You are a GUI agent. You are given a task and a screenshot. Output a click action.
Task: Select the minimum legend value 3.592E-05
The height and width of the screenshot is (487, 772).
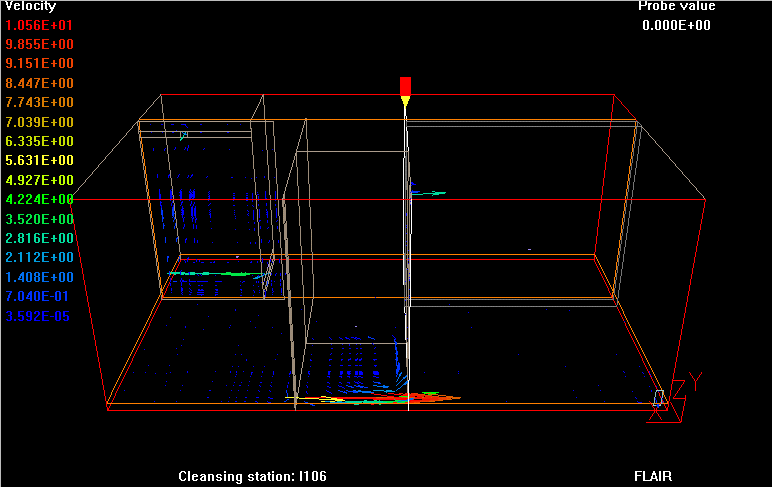click(39, 316)
